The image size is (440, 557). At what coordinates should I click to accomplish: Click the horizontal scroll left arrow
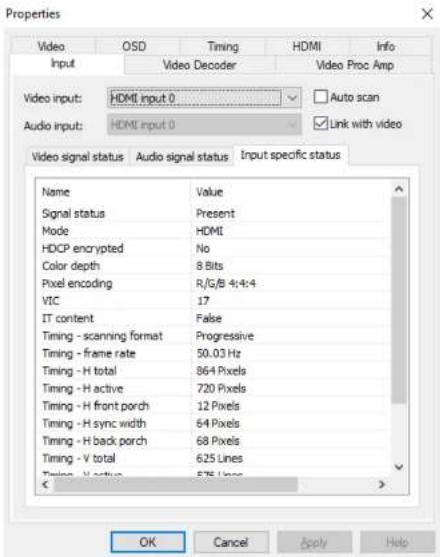pyautogui.click(x=45, y=485)
